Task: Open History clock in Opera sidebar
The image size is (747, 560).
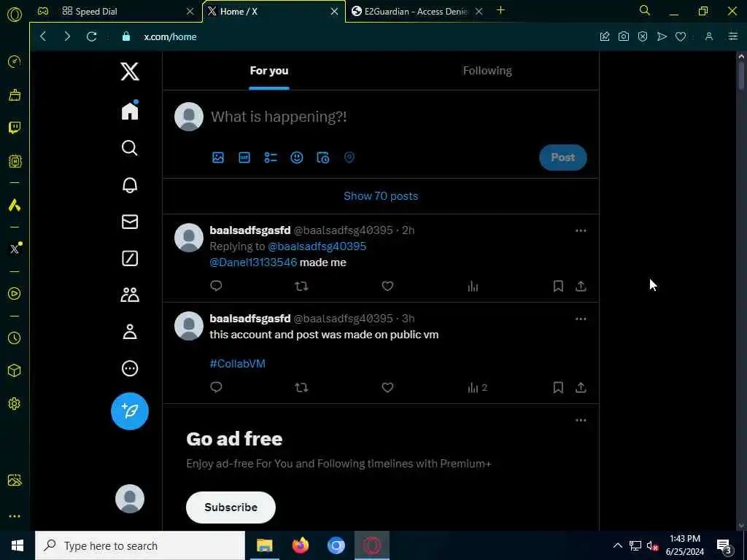Action: tap(15, 338)
